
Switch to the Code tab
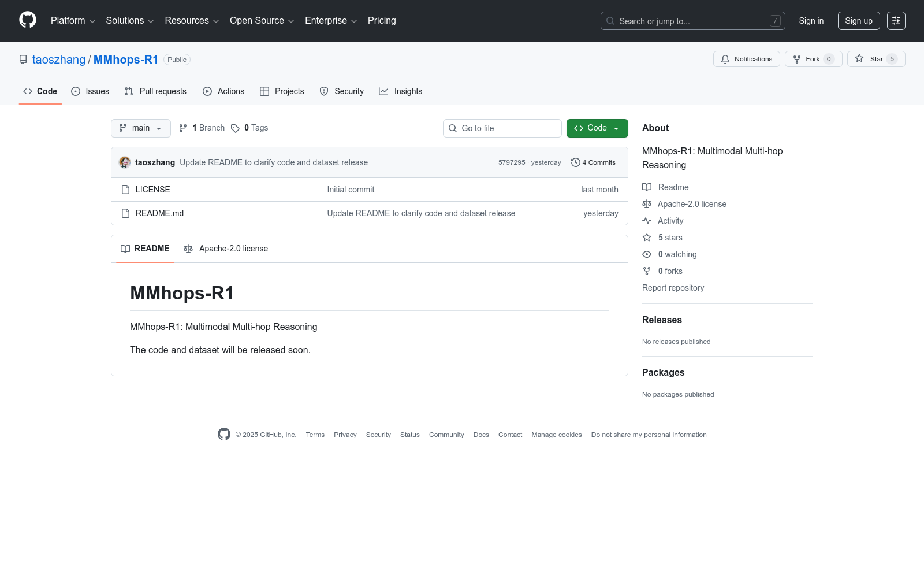pyautogui.click(x=40, y=91)
